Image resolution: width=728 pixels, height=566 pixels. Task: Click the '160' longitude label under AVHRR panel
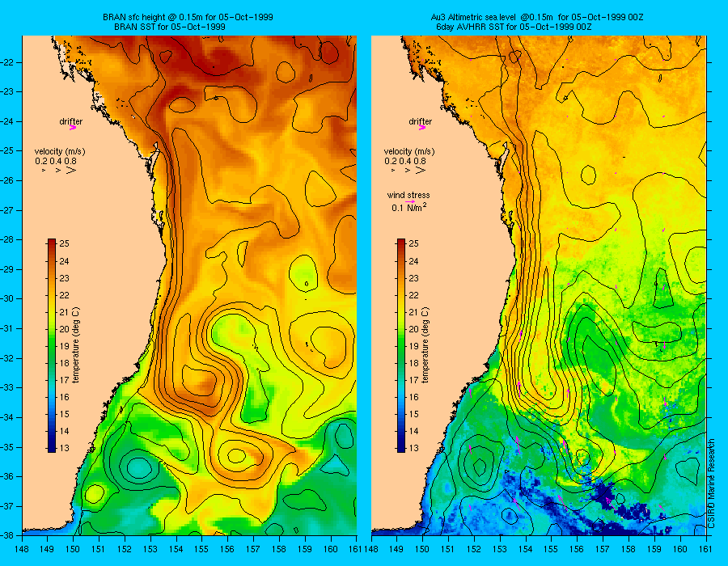[680, 550]
